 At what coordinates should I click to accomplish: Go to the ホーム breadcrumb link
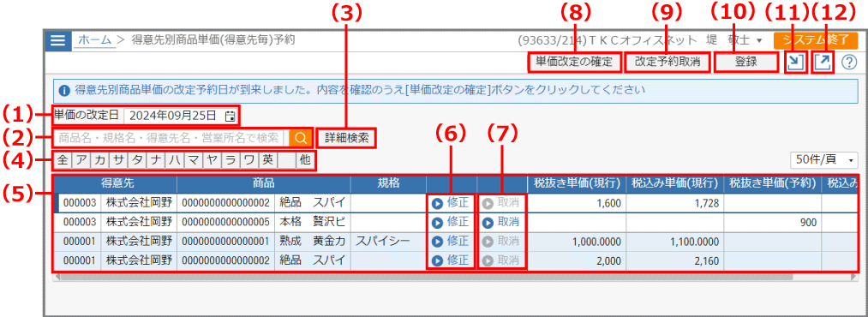pyautogui.click(x=94, y=39)
